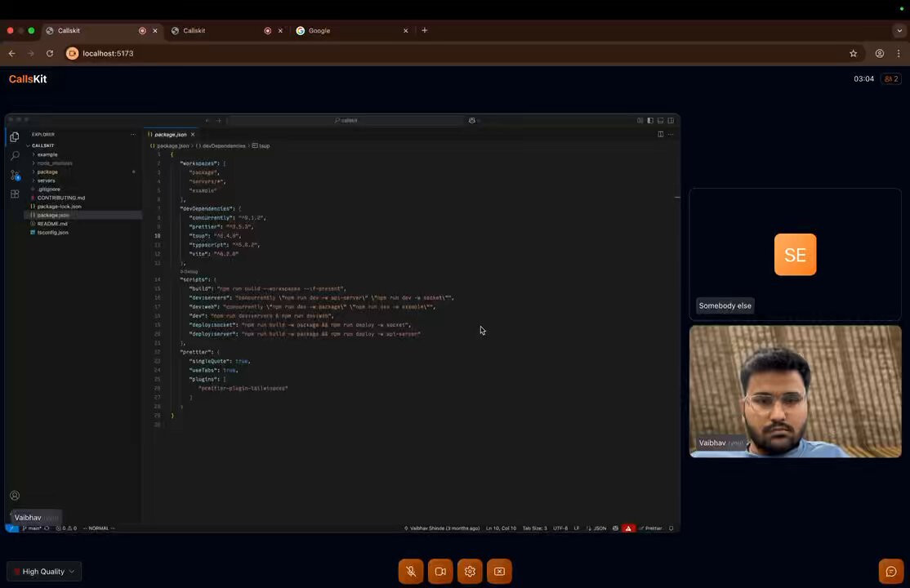
Task: Go forward in browser history
Action: coord(31,53)
